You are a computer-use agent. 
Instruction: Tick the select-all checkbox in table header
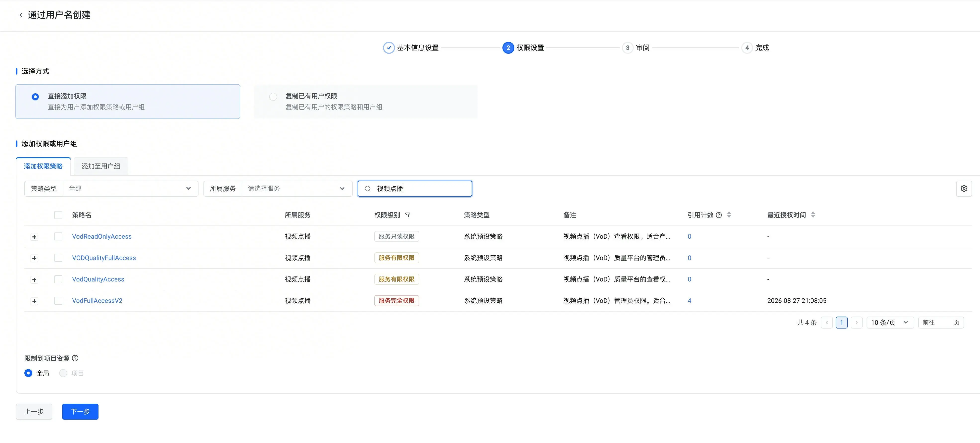(x=58, y=215)
